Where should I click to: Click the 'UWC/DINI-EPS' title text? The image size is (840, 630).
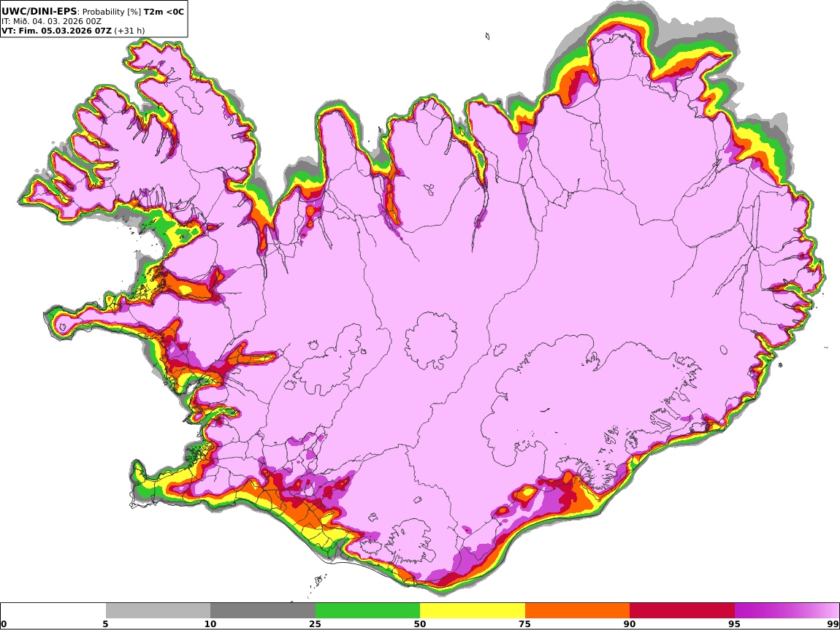pyautogui.click(x=39, y=11)
